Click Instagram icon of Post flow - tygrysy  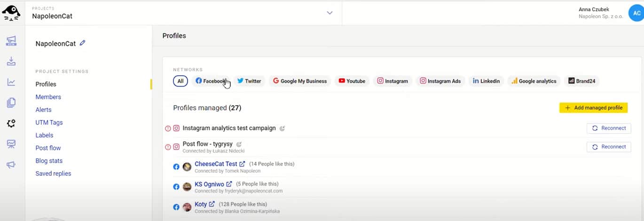coord(176,147)
